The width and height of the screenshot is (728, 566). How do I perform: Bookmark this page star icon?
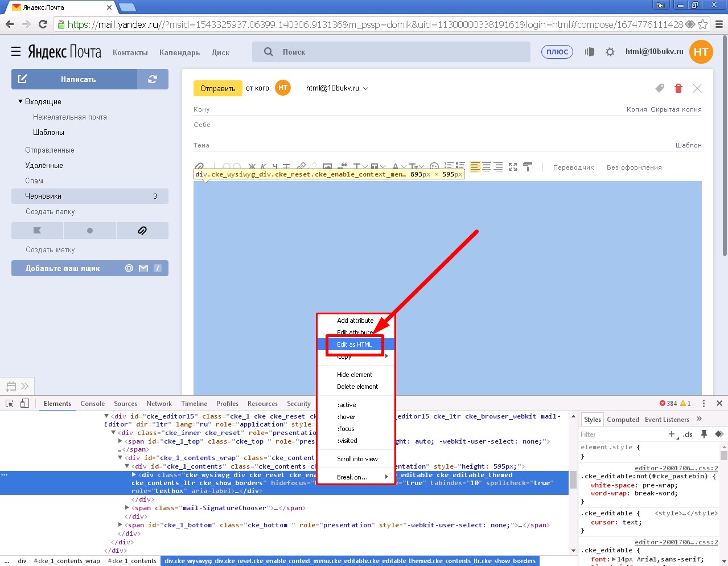[x=703, y=24]
